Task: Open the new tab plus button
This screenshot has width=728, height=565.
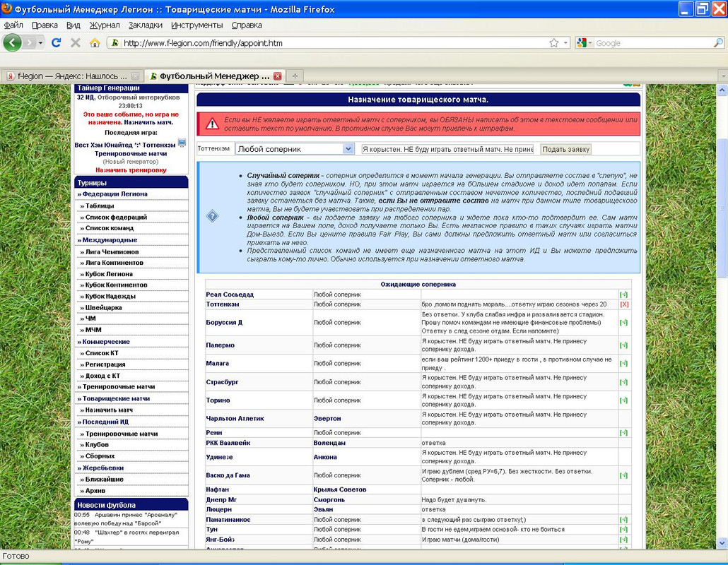Action: [295, 76]
